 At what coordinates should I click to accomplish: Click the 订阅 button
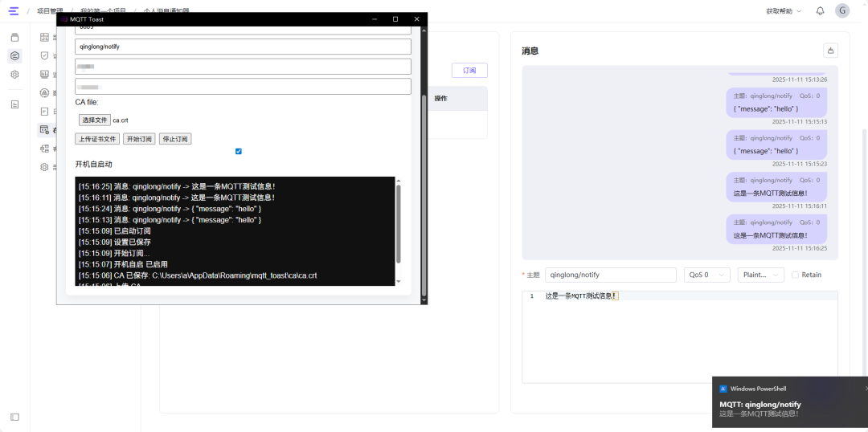point(469,71)
